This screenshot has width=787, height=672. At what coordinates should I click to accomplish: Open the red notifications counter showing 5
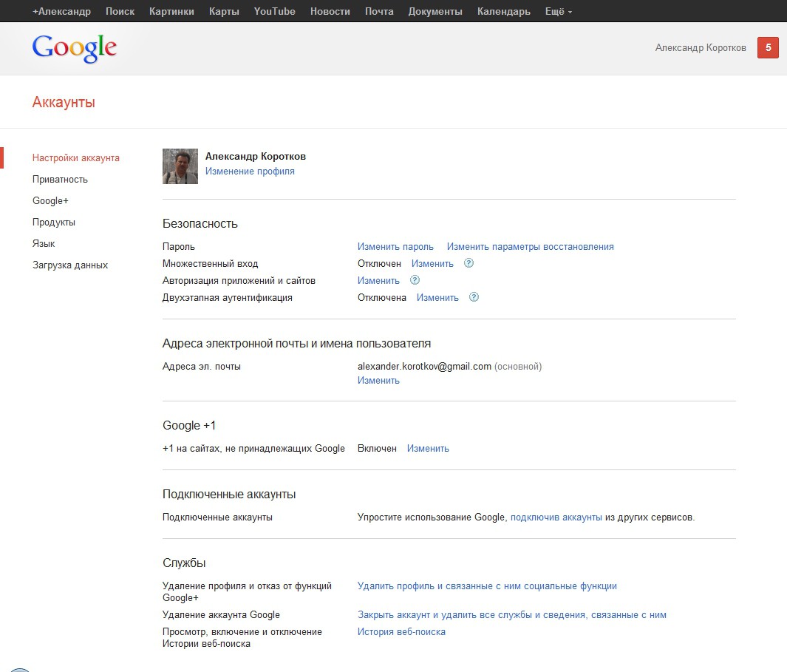click(x=768, y=48)
